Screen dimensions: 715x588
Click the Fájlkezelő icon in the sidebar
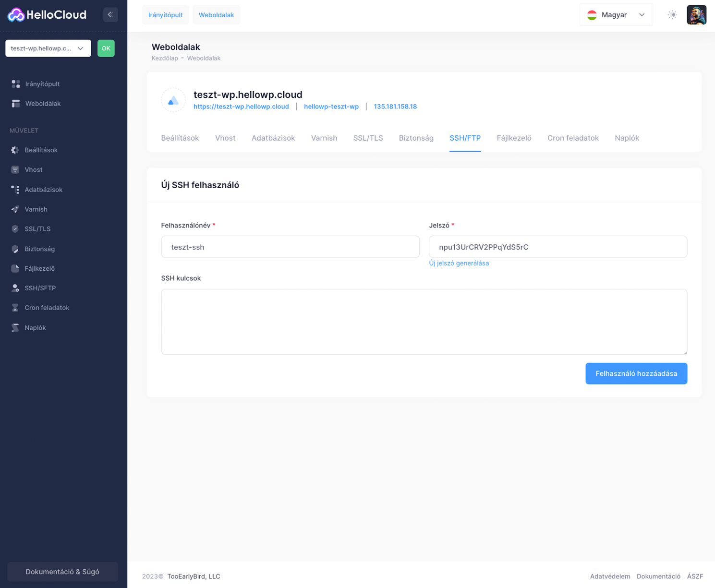point(15,269)
